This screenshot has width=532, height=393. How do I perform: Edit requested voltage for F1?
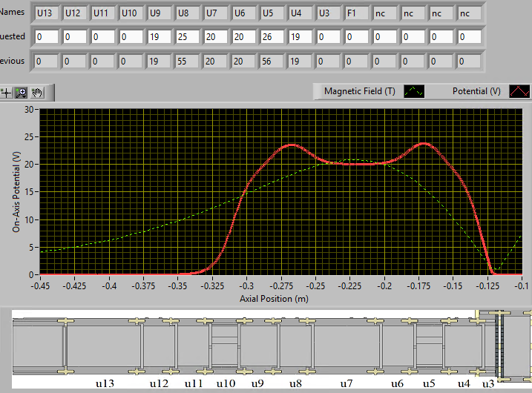(x=356, y=36)
